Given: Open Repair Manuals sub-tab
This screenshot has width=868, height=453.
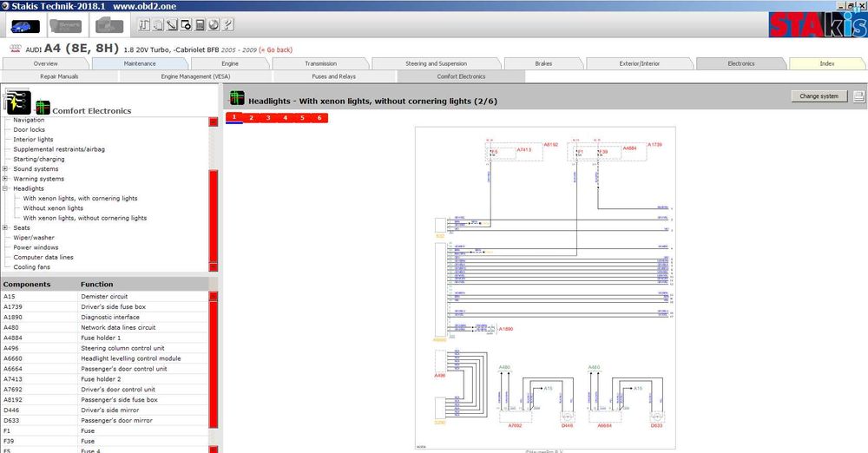Looking at the screenshot, I should pos(59,76).
